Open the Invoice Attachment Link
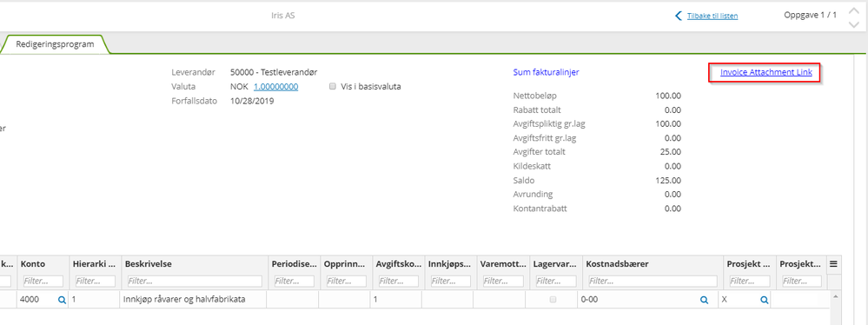Screen dimensions: 868x325 point(766,72)
